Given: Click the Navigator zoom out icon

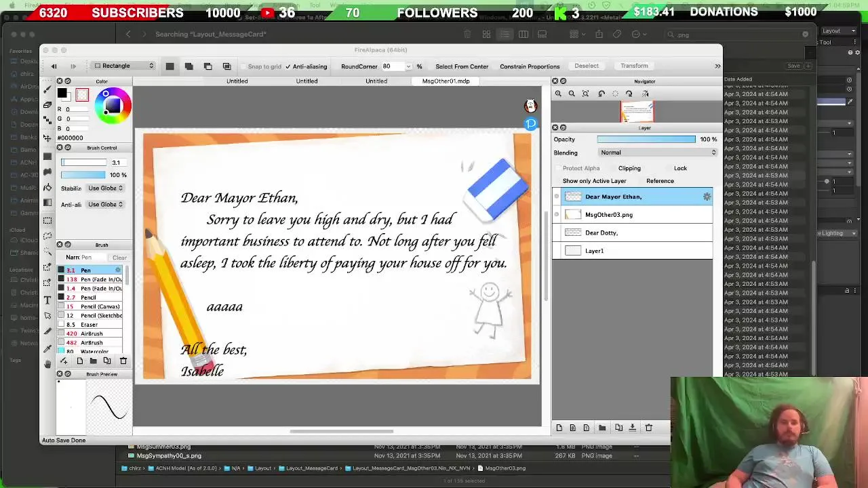Looking at the screenshot, I should 572,94.
